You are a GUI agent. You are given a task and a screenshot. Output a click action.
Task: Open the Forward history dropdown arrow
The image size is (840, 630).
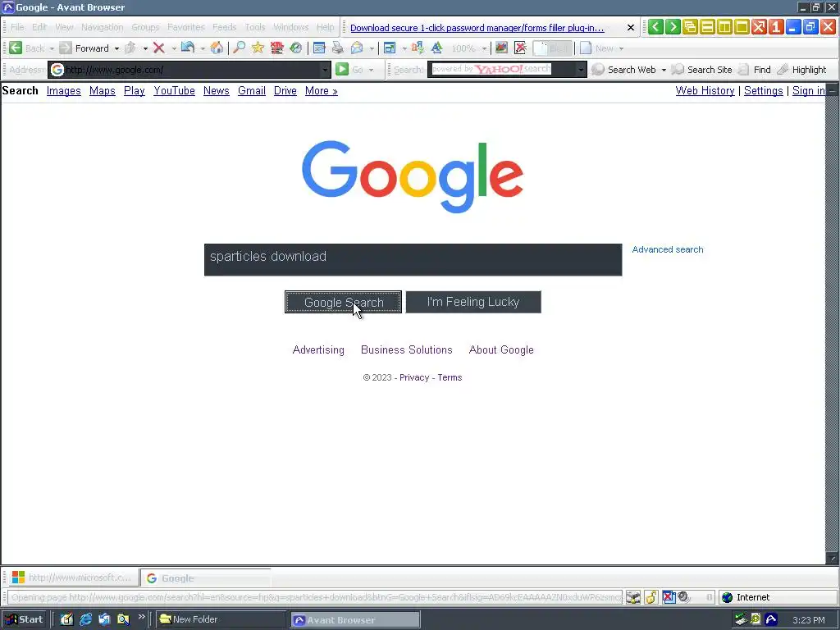[x=116, y=48]
